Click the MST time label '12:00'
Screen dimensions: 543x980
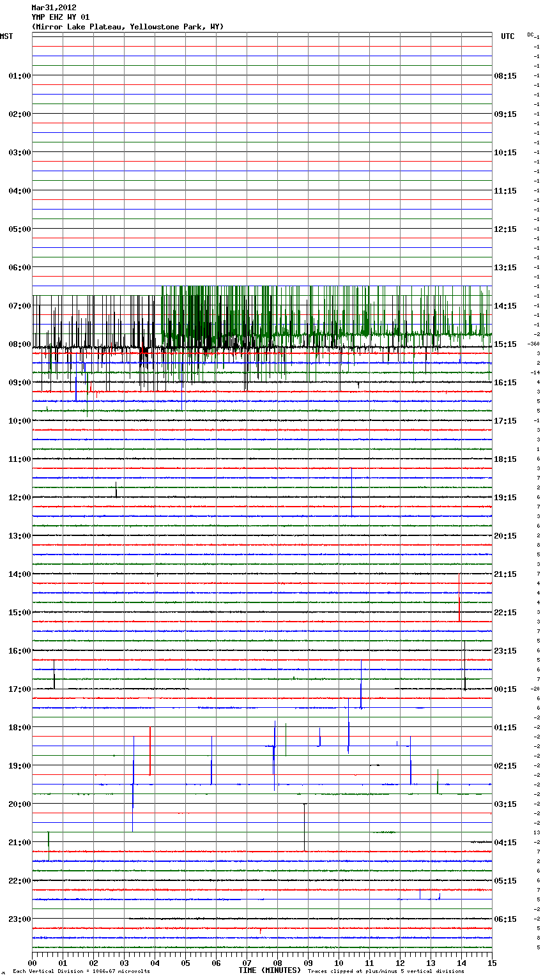point(20,498)
